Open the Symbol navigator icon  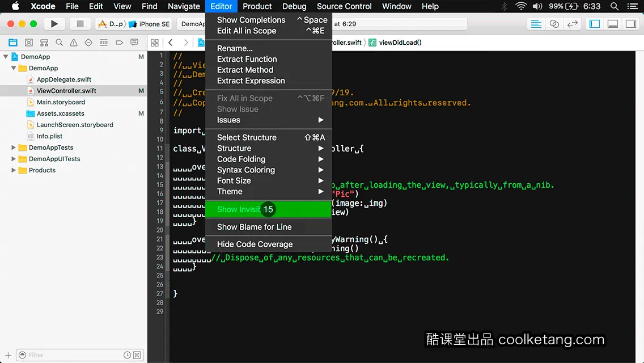44,43
